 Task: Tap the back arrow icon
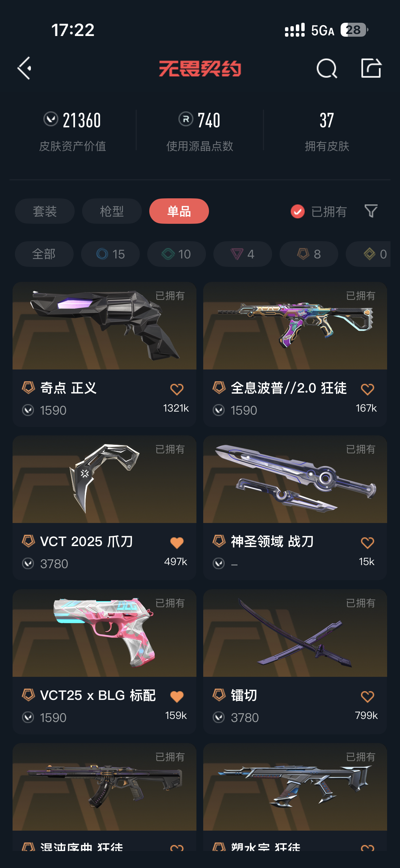tap(24, 68)
